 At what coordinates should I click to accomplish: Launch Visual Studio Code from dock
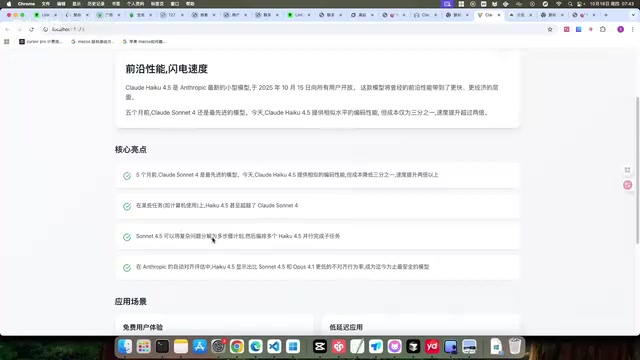click(274, 347)
